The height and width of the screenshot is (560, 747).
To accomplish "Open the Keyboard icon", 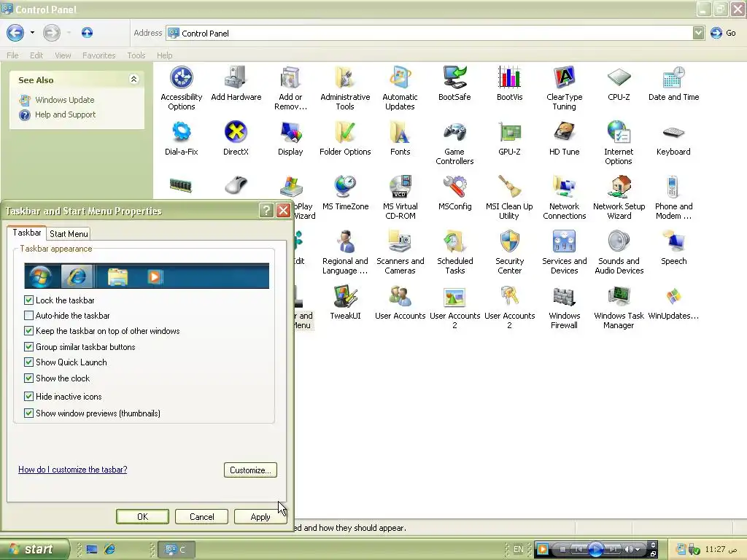I will (x=673, y=139).
